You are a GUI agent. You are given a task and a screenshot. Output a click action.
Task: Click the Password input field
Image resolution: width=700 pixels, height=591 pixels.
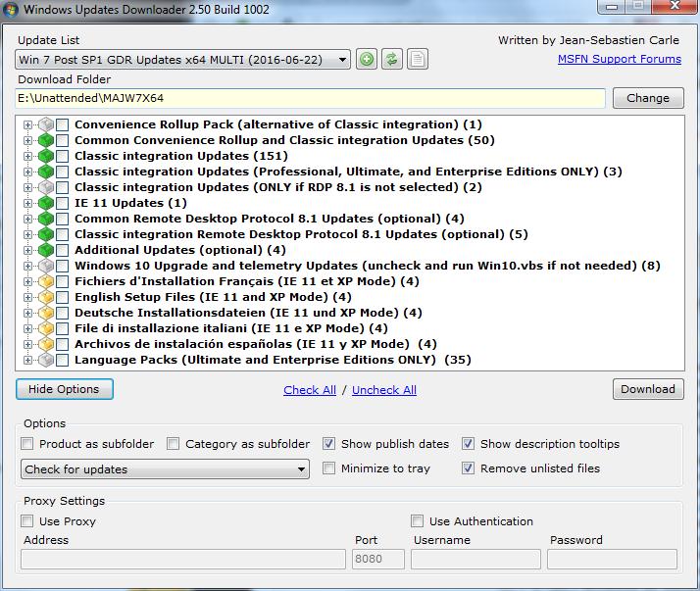pos(612,559)
